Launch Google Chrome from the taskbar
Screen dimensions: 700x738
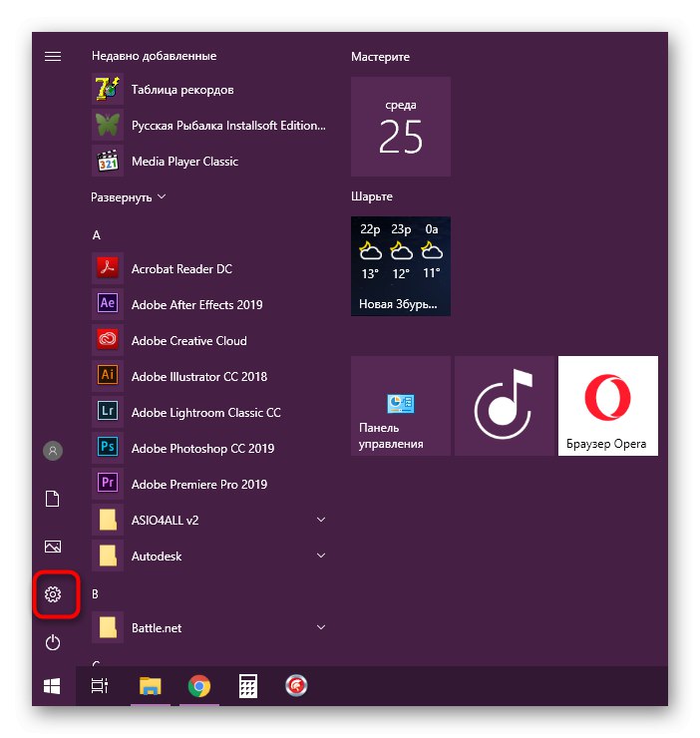[199, 686]
